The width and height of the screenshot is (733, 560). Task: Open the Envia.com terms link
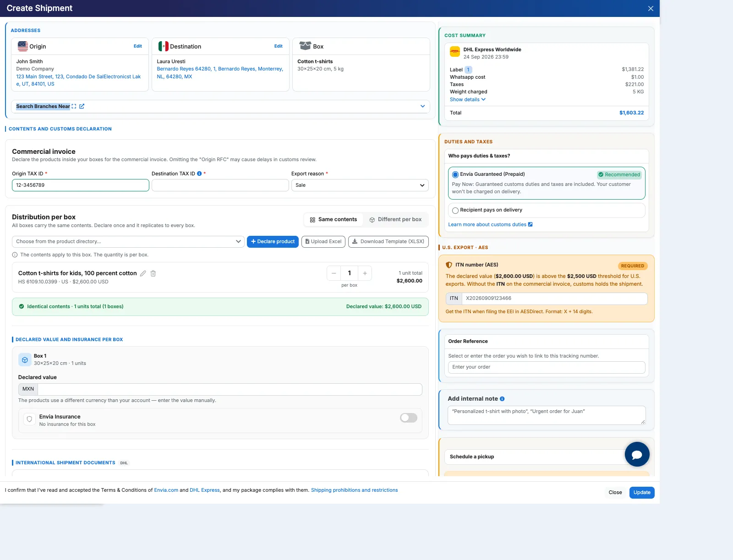[166, 490]
